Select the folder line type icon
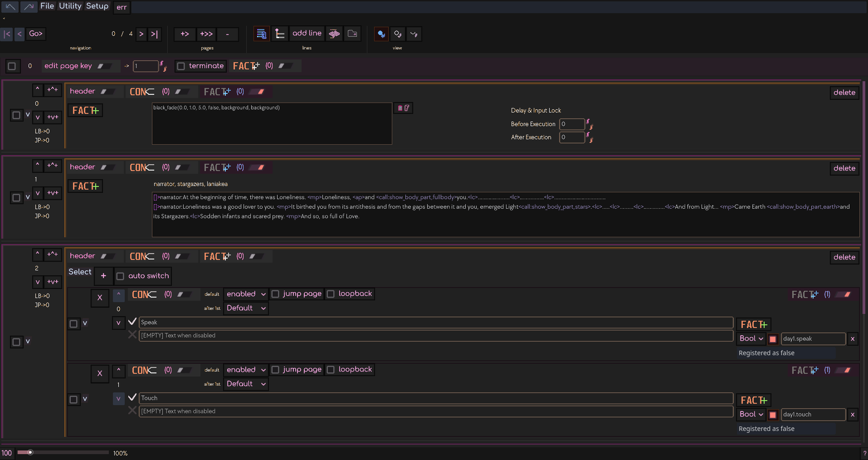 [x=352, y=34]
